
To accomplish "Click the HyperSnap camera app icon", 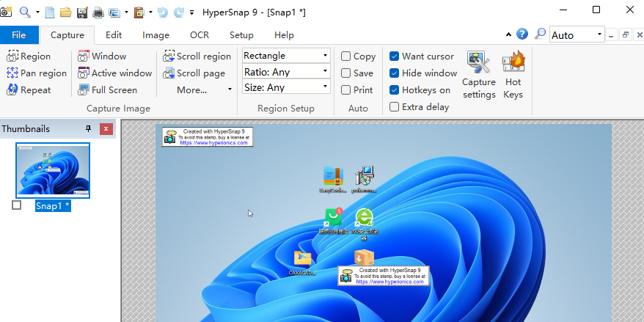I will pyautogui.click(x=6, y=12).
